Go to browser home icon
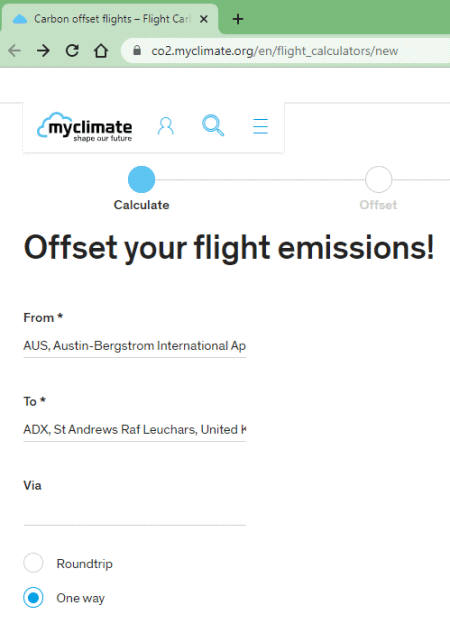 pyautogui.click(x=101, y=51)
